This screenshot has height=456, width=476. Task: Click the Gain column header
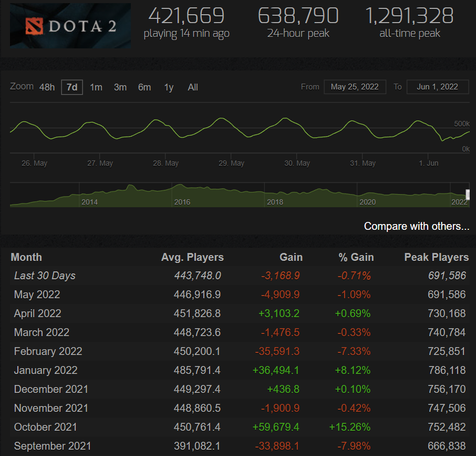point(291,257)
